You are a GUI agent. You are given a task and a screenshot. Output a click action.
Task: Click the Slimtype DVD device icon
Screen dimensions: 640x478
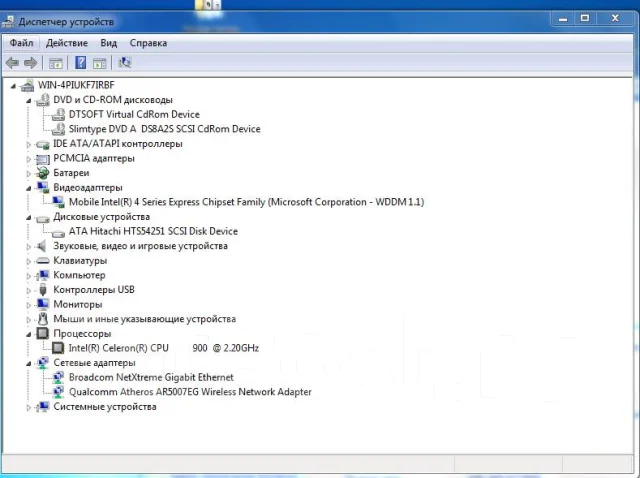pyautogui.click(x=58, y=129)
